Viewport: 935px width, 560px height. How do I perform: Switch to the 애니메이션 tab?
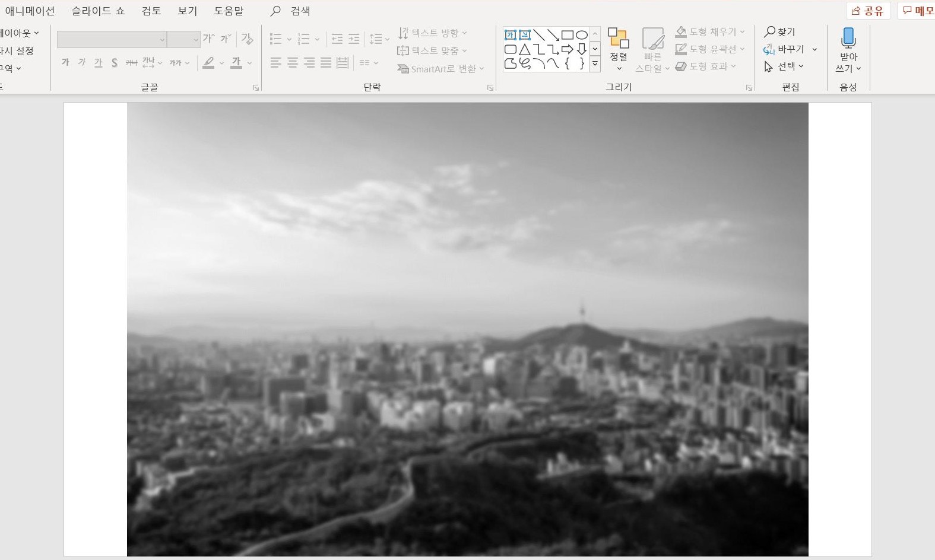[x=30, y=11]
